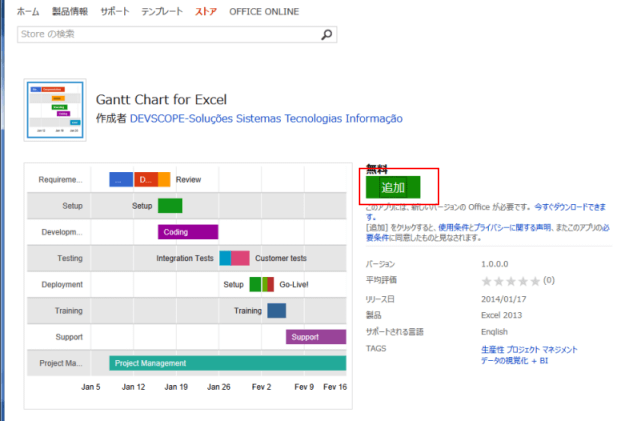Screen dimensions: 629x421
Task: Click the Gantt Chart for Excel title
Action: pyautogui.click(x=161, y=100)
